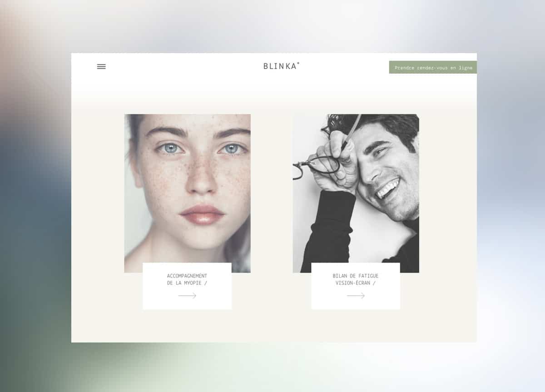545x392 pixels.
Task: Click the arrow under Bilan de fatigue
Action: pos(356,296)
